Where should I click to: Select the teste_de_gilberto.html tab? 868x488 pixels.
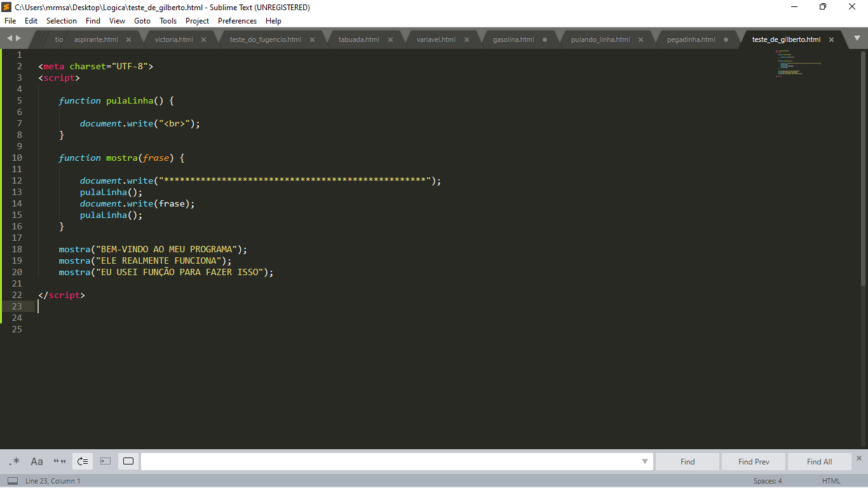pos(786,39)
